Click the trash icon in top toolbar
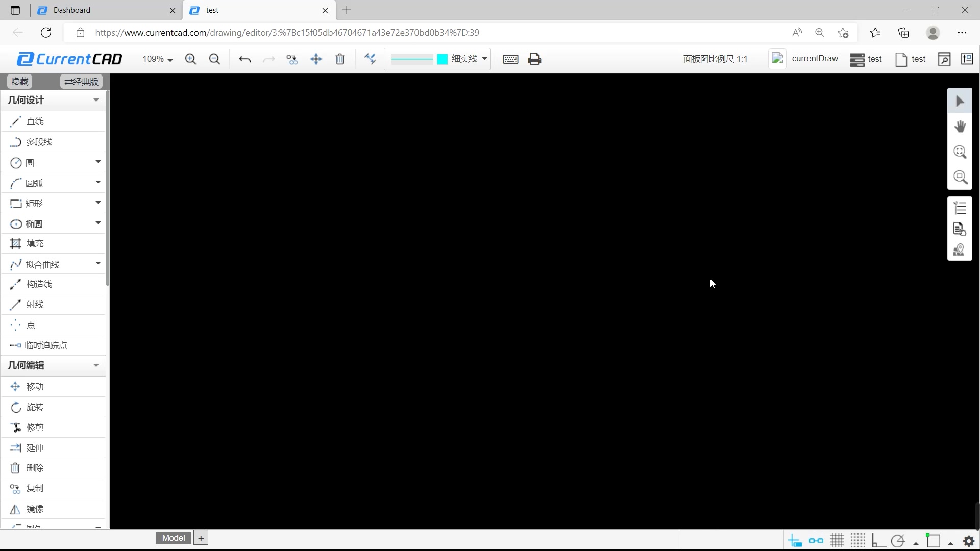This screenshot has width=980, height=551. 340,59
